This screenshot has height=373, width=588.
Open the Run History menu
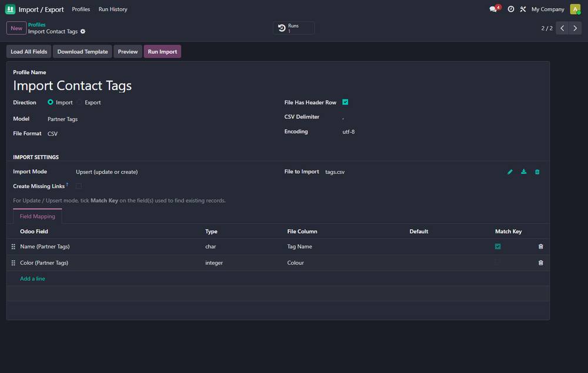click(x=113, y=9)
